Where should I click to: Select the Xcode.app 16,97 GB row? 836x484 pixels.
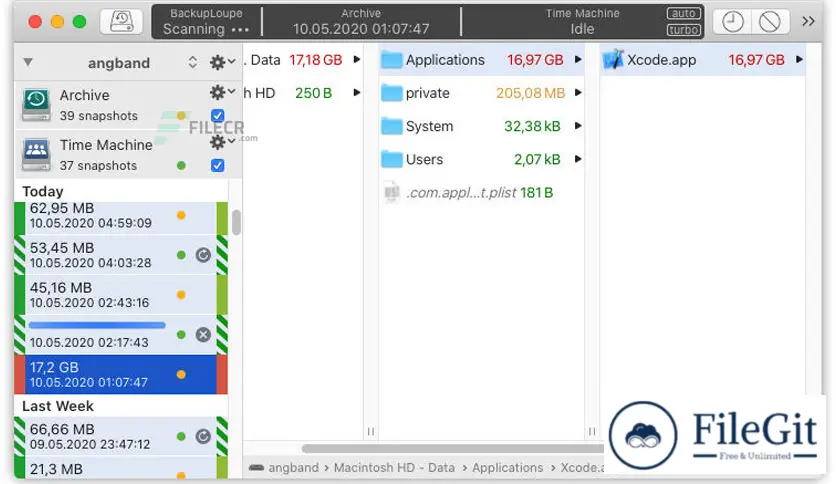703,60
